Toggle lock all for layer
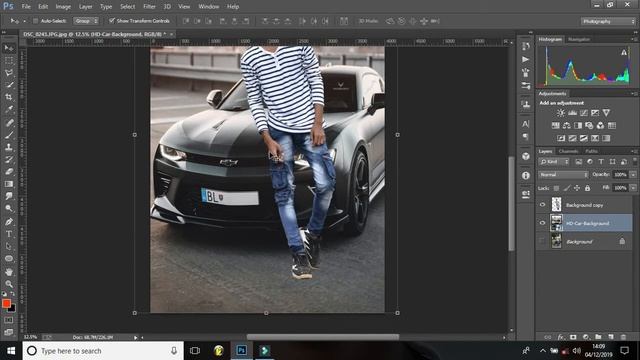The image size is (640, 360). pos(587,188)
